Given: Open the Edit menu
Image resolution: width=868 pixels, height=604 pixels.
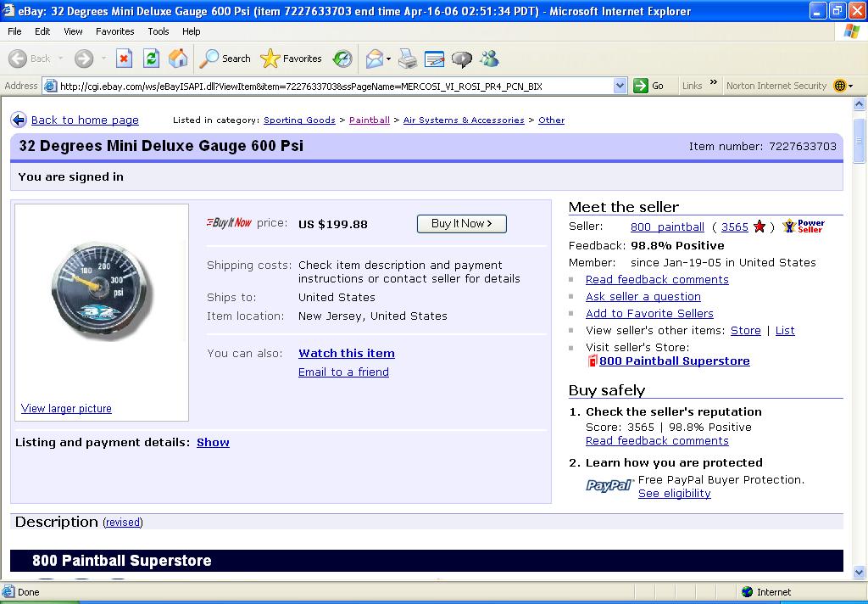Looking at the screenshot, I should point(42,31).
